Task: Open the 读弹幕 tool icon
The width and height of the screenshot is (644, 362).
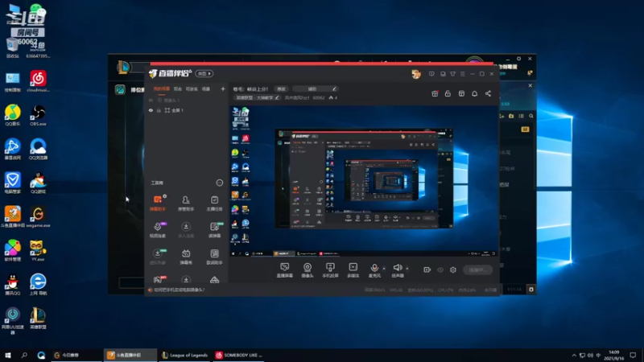Action: pyautogui.click(x=214, y=230)
